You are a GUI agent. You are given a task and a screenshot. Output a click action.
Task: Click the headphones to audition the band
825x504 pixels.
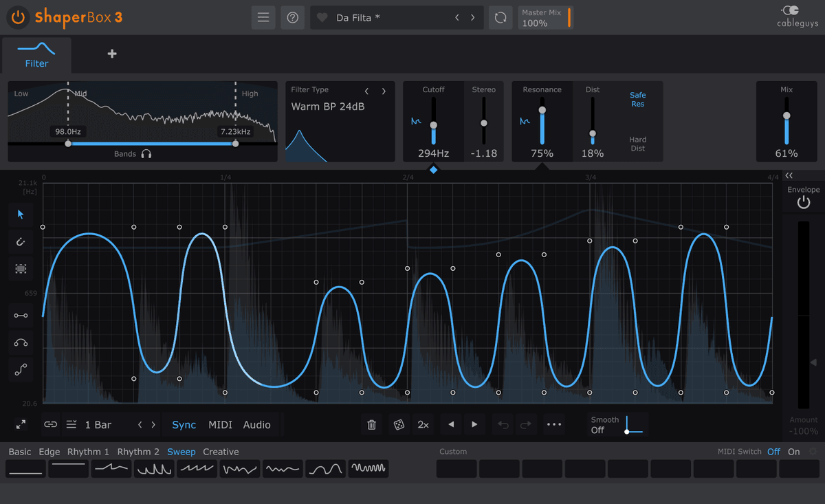click(147, 153)
